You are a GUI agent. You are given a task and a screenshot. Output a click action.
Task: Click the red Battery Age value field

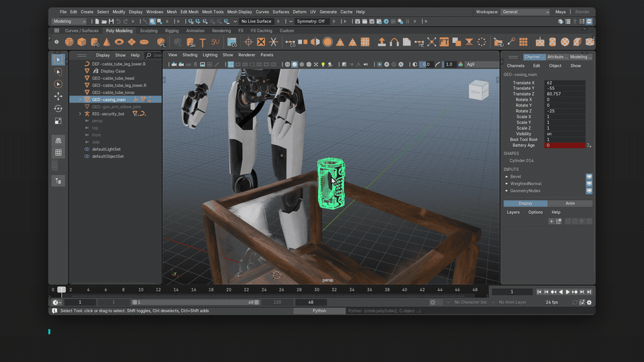coord(565,145)
